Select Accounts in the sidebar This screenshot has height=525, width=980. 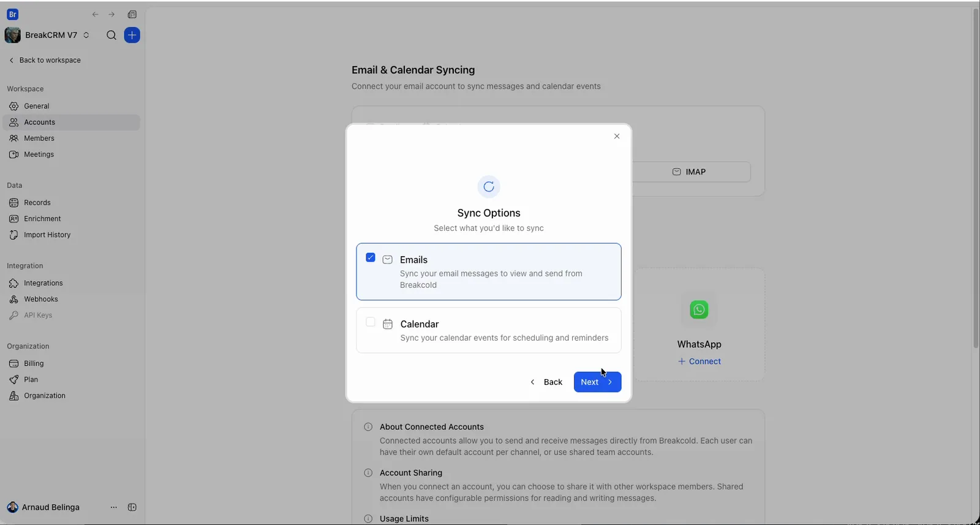[71, 123]
